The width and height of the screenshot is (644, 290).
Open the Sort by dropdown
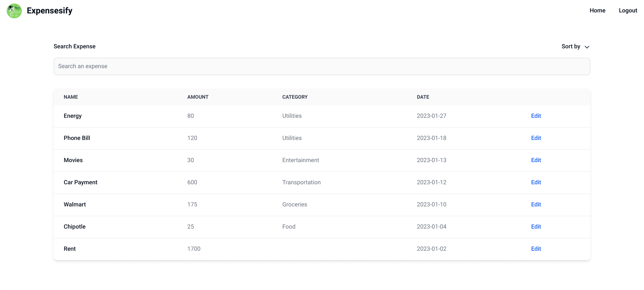click(x=575, y=47)
